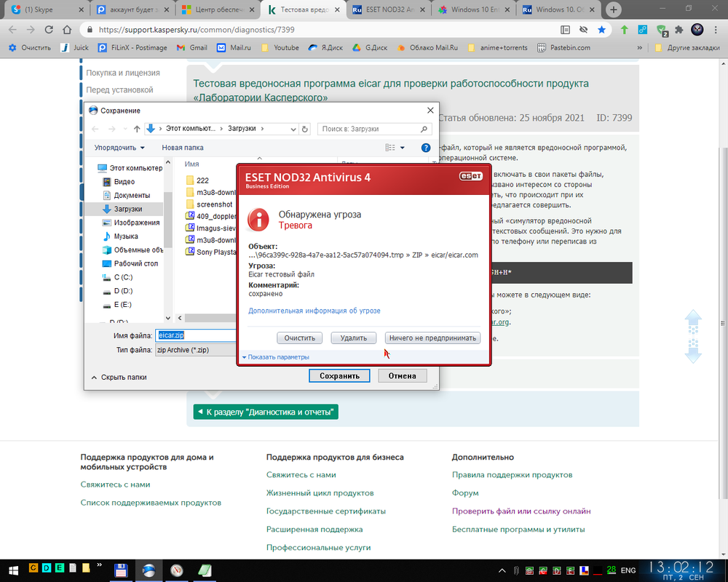Open the C drive shortcut on taskbar
This screenshot has width=728, height=582.
(33, 567)
